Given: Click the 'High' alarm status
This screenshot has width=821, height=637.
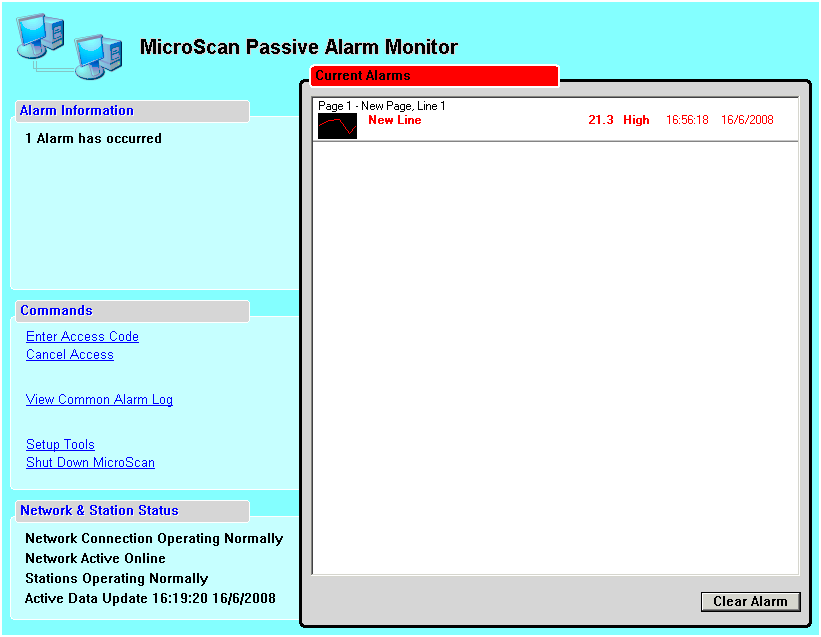Looking at the screenshot, I should (636, 120).
